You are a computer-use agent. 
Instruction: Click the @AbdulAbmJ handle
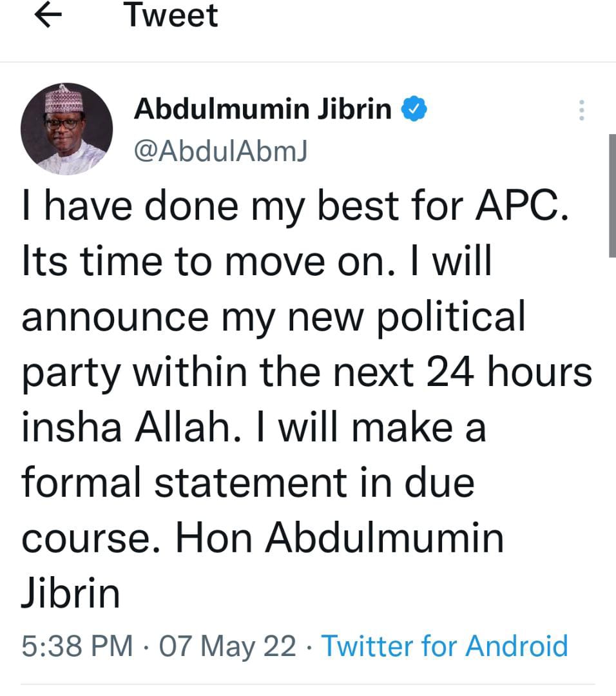coord(219,151)
